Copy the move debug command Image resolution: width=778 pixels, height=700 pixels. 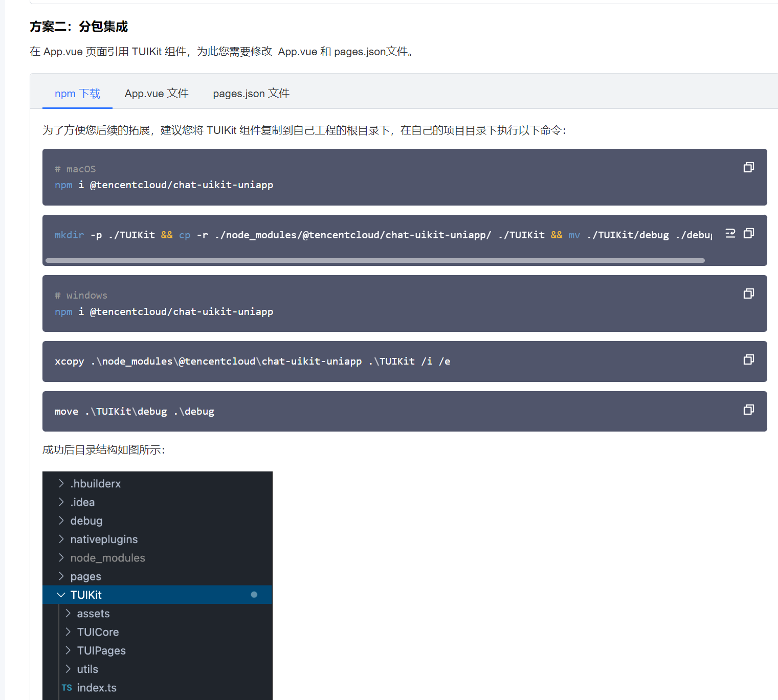click(x=748, y=410)
